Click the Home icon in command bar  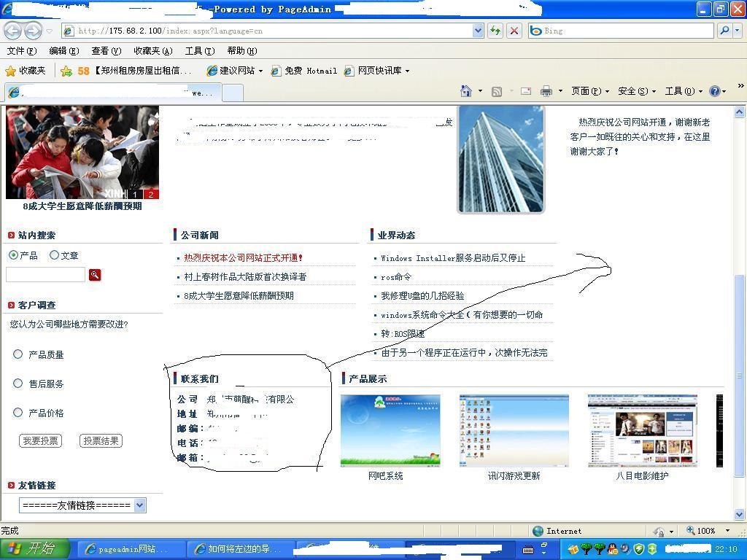466,91
